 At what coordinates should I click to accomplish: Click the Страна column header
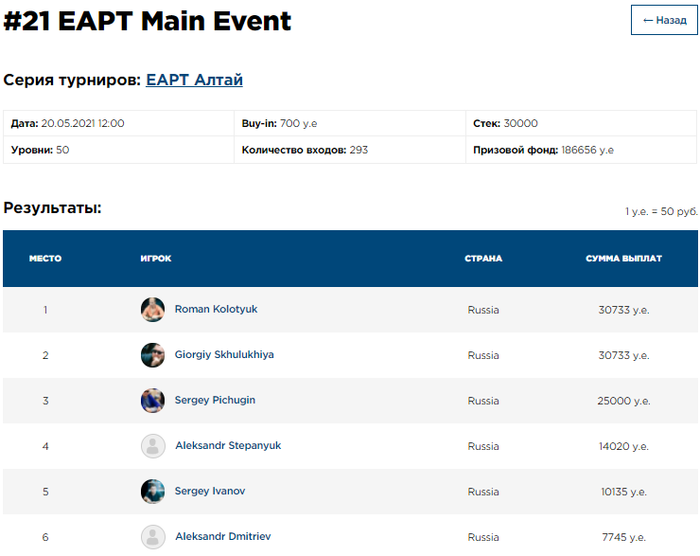(x=483, y=259)
